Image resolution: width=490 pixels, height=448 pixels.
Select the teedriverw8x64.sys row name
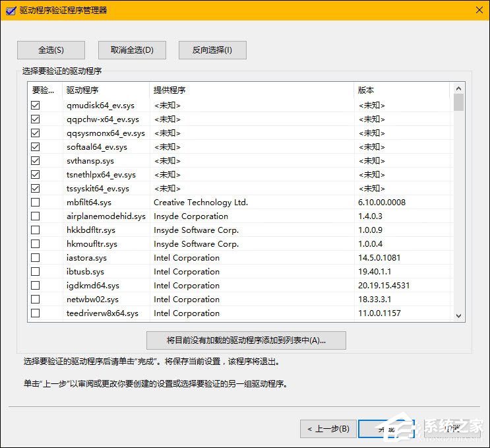coord(102,313)
